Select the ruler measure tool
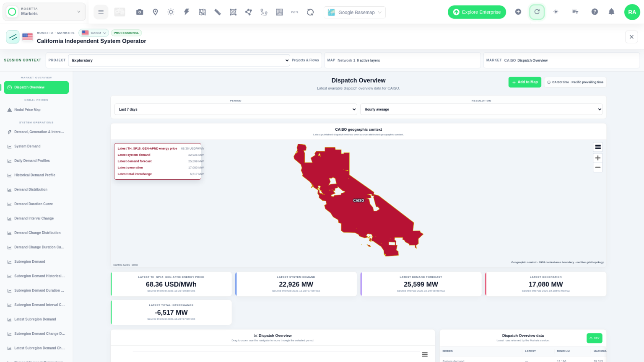644x362 pixels. [218, 12]
